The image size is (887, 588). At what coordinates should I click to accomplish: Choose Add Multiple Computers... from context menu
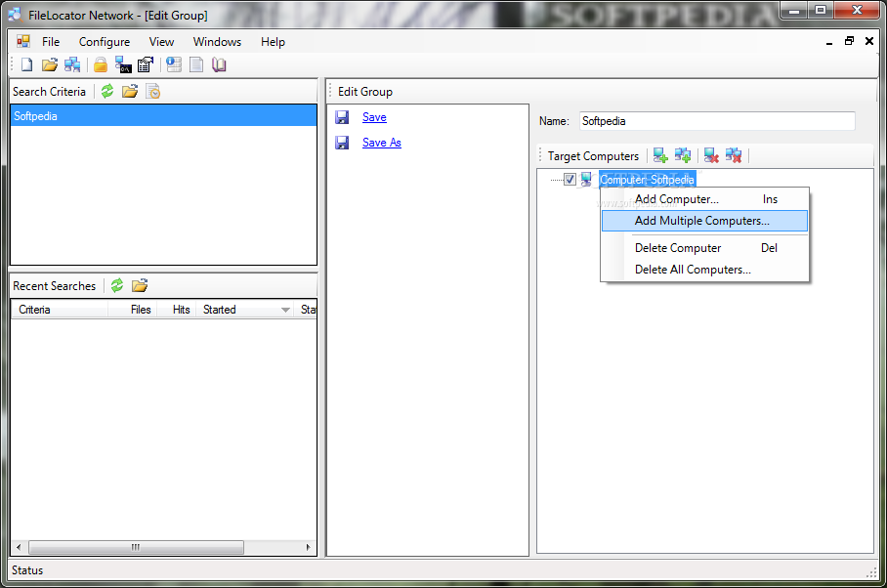(704, 221)
